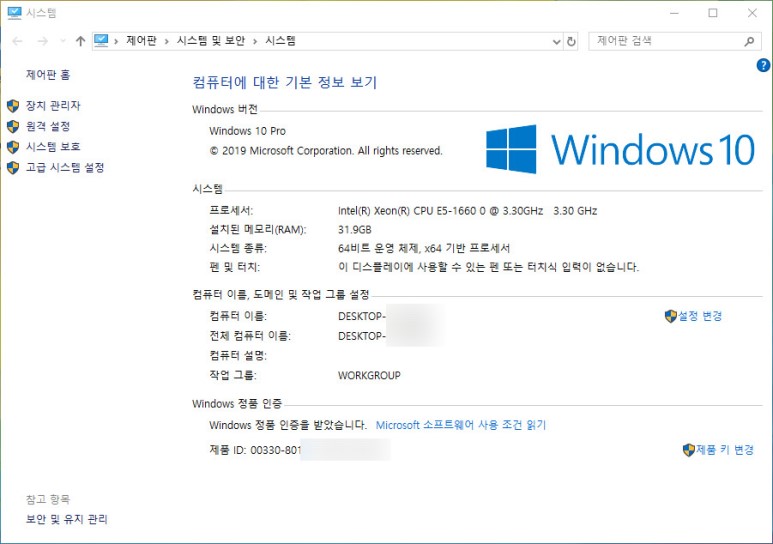The height and width of the screenshot is (544, 773).
Task: Open recent locations dropdown arrow
Action: point(63,41)
